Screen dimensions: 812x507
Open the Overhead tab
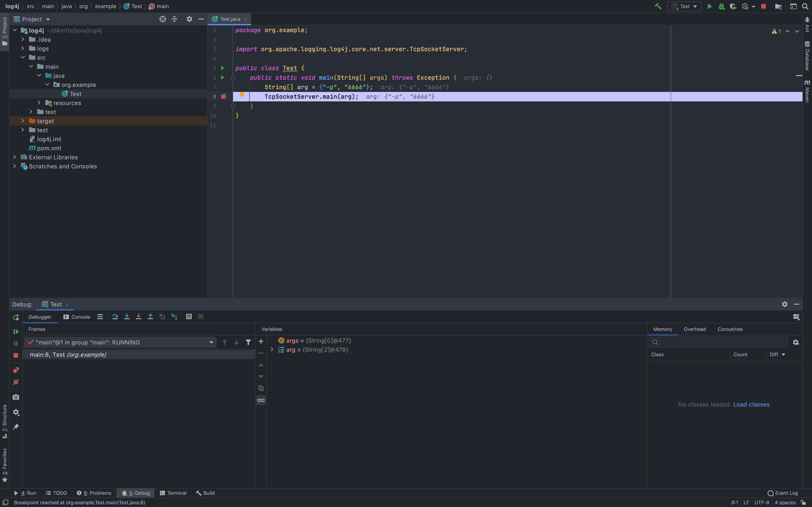(695, 329)
